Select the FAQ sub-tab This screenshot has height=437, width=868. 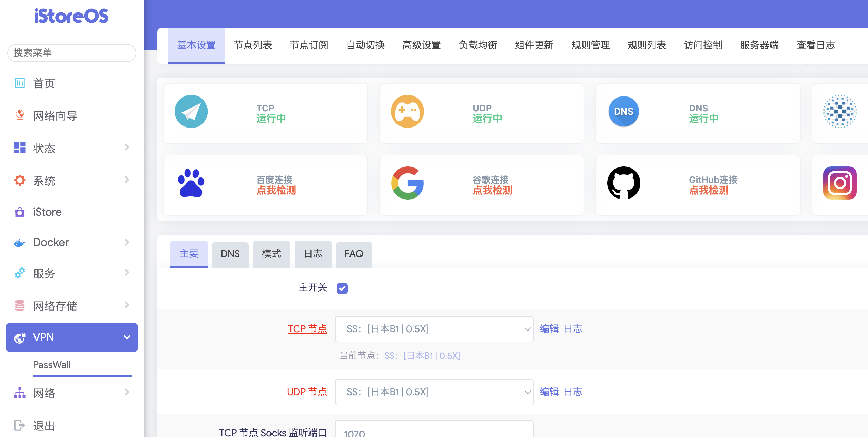click(354, 255)
